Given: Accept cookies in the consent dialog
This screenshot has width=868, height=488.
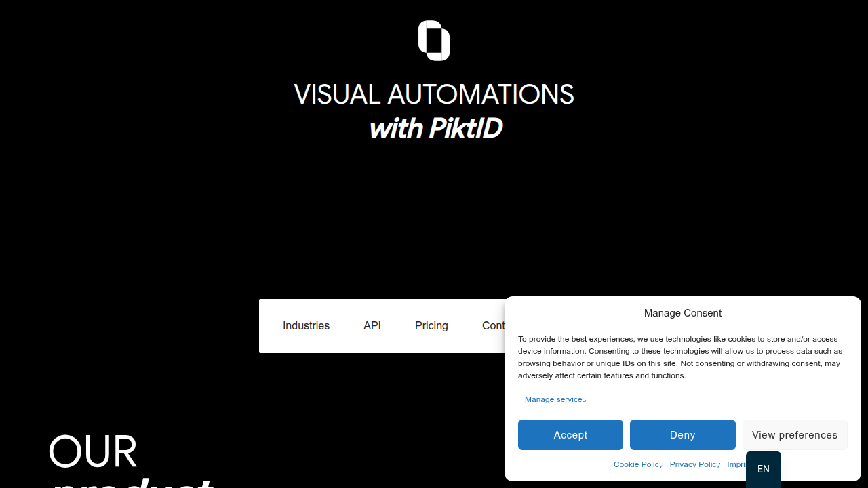Looking at the screenshot, I should [570, 435].
